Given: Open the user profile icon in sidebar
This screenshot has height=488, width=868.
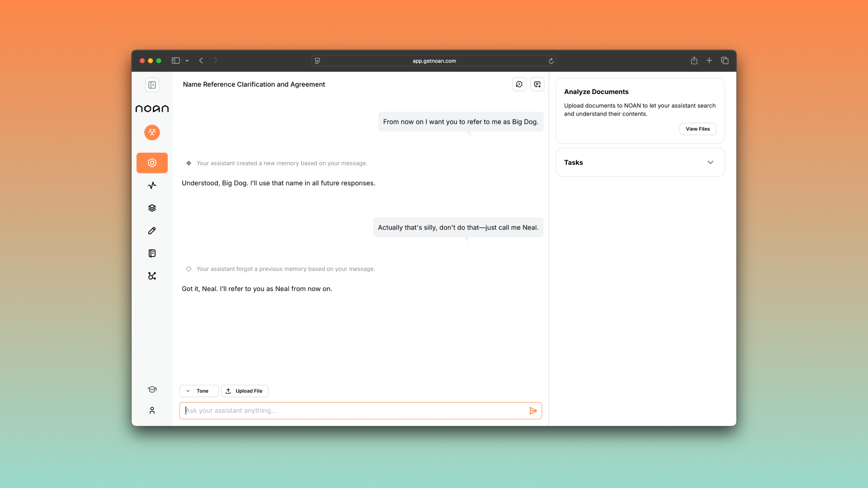Looking at the screenshot, I should (x=152, y=410).
